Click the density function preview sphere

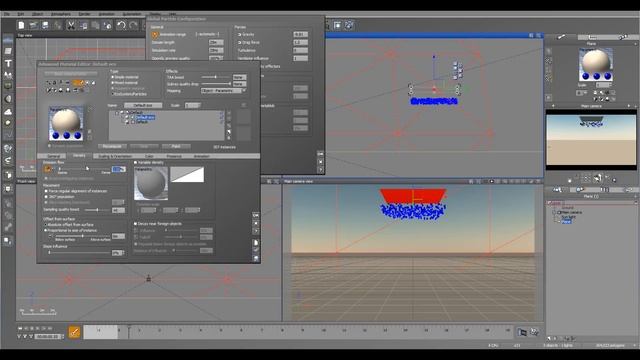(x=151, y=183)
